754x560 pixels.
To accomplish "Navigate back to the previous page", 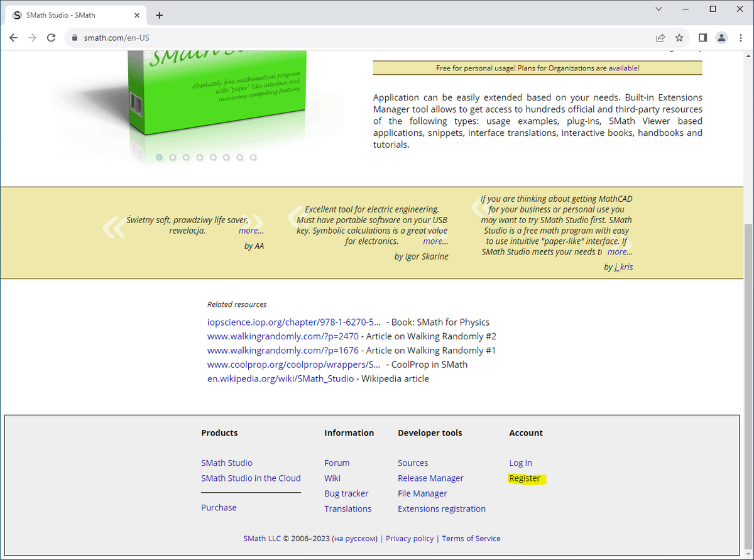I will [13, 37].
